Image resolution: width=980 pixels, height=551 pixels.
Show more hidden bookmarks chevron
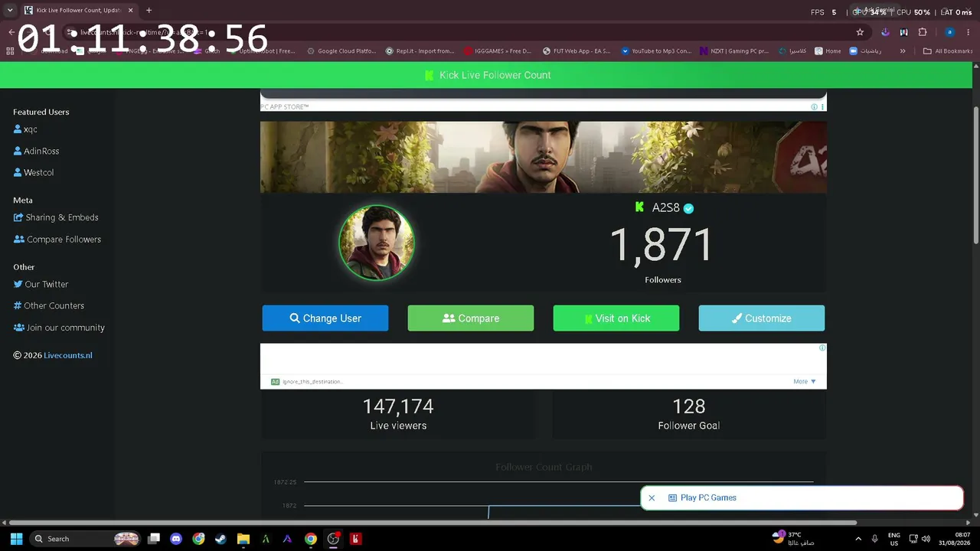coord(903,51)
